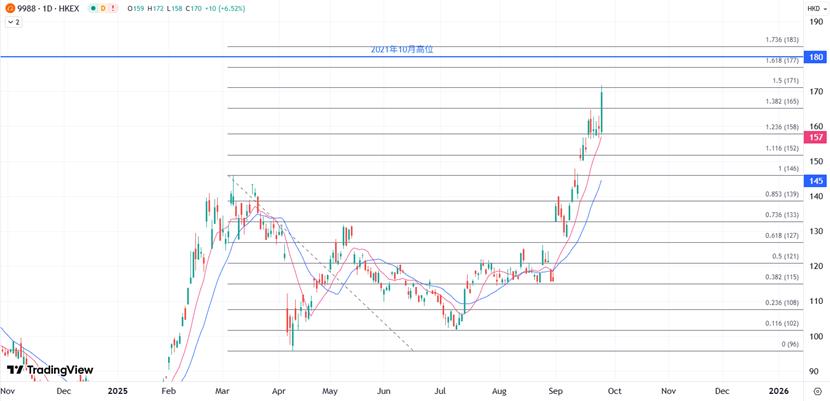Click the 1.618 (177) Fibonacci level label
The width and height of the screenshot is (830, 401).
point(780,61)
